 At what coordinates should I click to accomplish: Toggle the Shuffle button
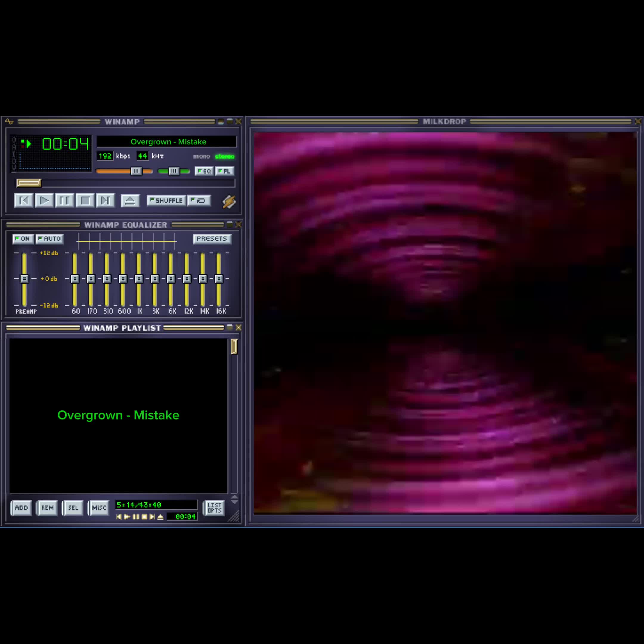[x=166, y=200]
